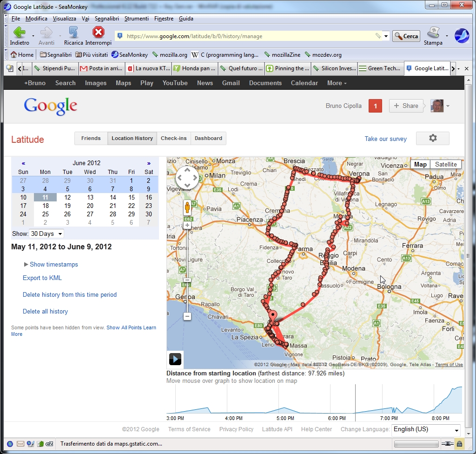Viewport: 476px width, 454px height.
Task: Pick up the Street View pegman
Action: click(x=187, y=207)
